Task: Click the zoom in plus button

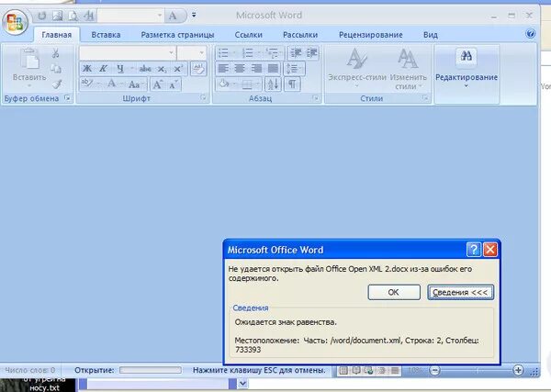Action: (x=518, y=370)
